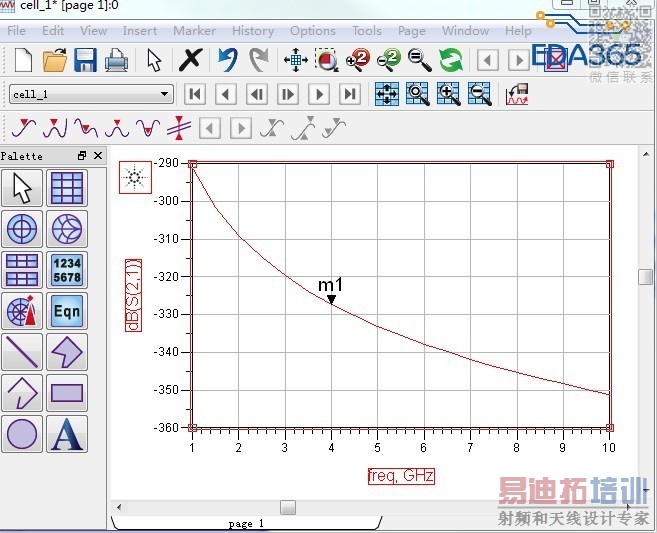Click the plot zoom-out grid icon
657x533 pixels.
[479, 94]
